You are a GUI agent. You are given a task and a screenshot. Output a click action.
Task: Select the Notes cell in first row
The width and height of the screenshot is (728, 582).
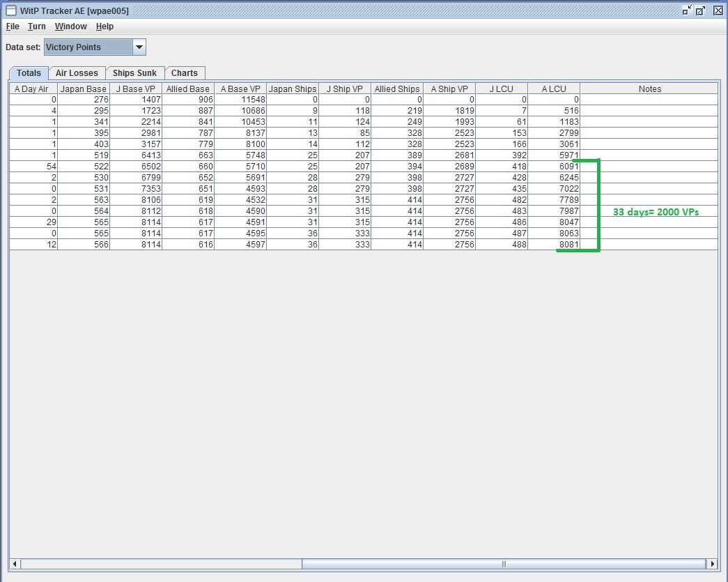[649, 100]
